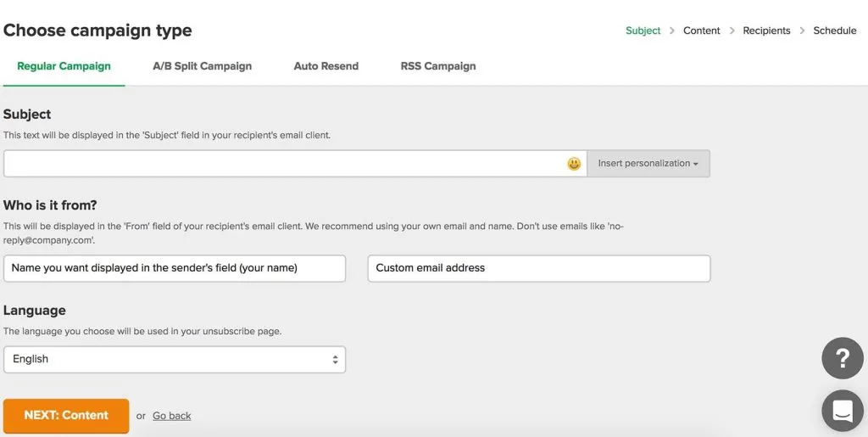Switch to A/B Split Campaign tab
The width and height of the screenshot is (868, 437).
point(202,66)
